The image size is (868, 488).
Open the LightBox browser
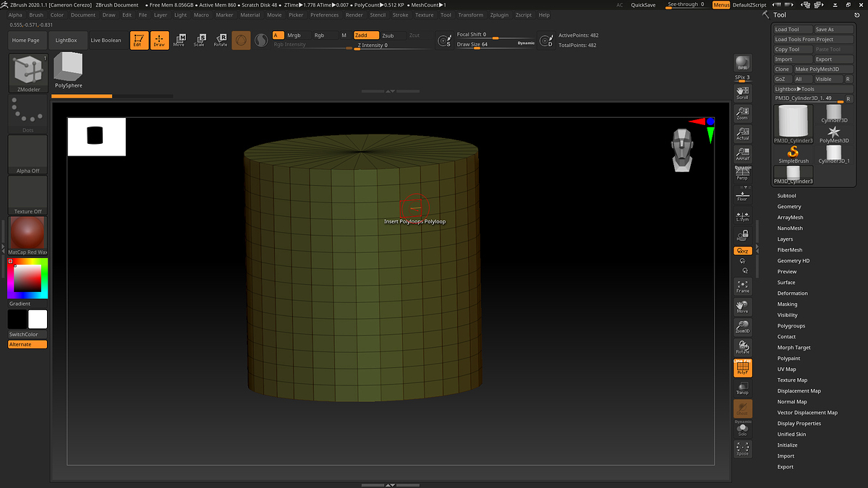(66, 40)
